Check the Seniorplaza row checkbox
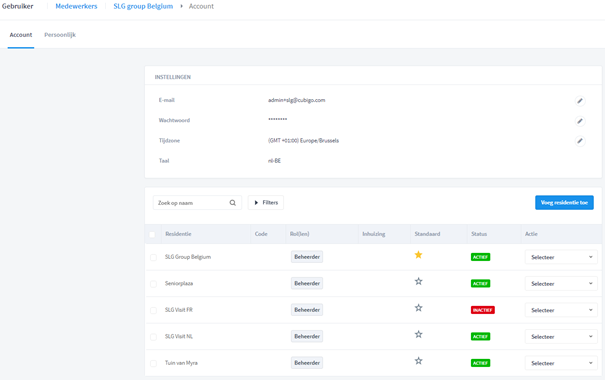This screenshot has width=605, height=380. point(153,284)
